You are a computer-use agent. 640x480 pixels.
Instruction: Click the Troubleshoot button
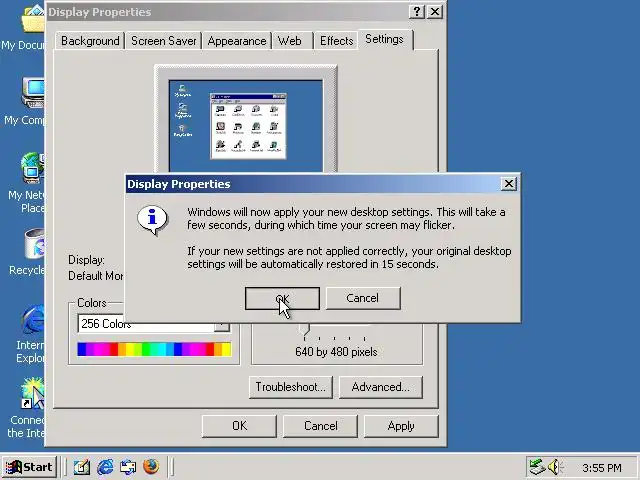291,387
